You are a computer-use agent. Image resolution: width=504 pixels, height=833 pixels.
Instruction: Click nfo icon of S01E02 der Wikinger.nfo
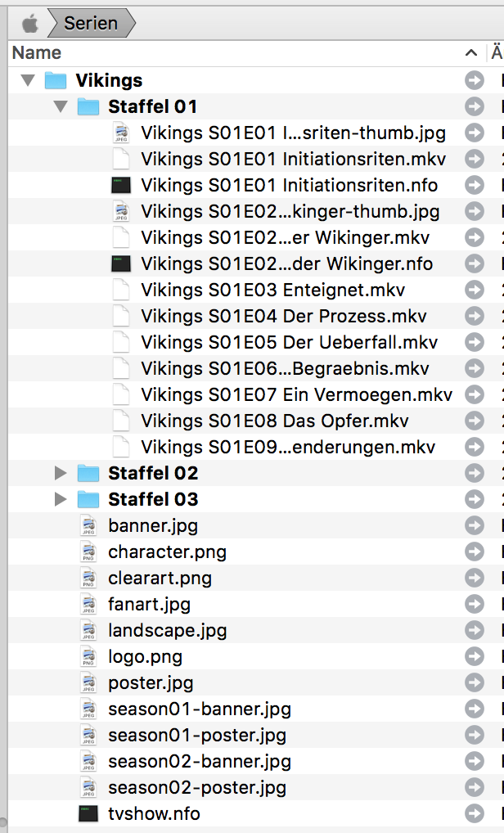click(121, 263)
